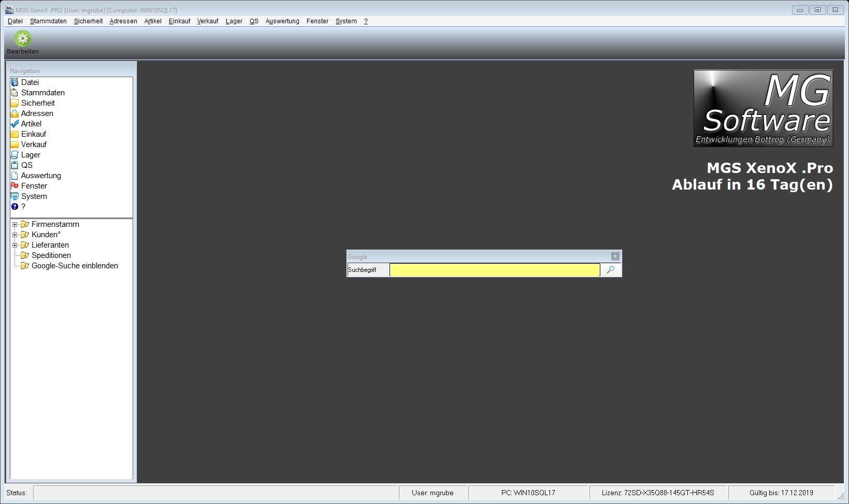Select Datei in the Navigation list
The height and width of the screenshot is (504, 849).
click(x=30, y=82)
